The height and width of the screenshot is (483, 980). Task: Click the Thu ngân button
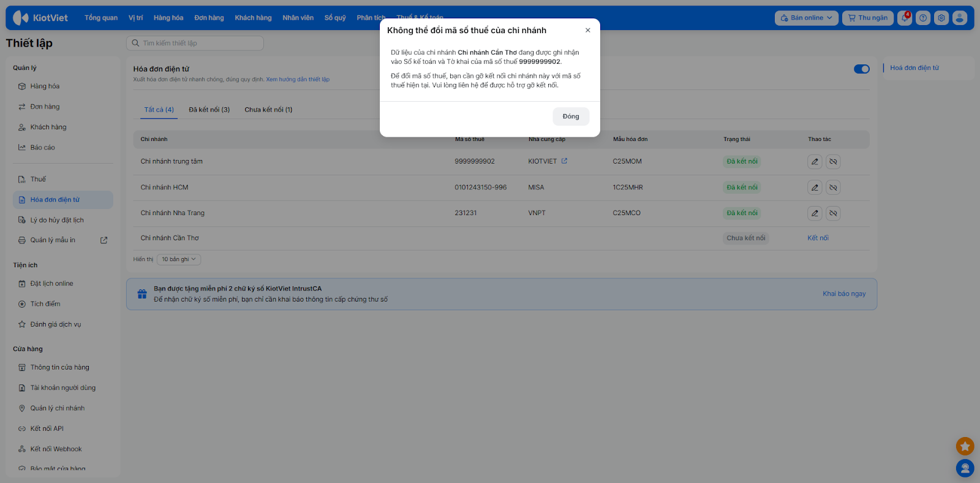(868, 18)
